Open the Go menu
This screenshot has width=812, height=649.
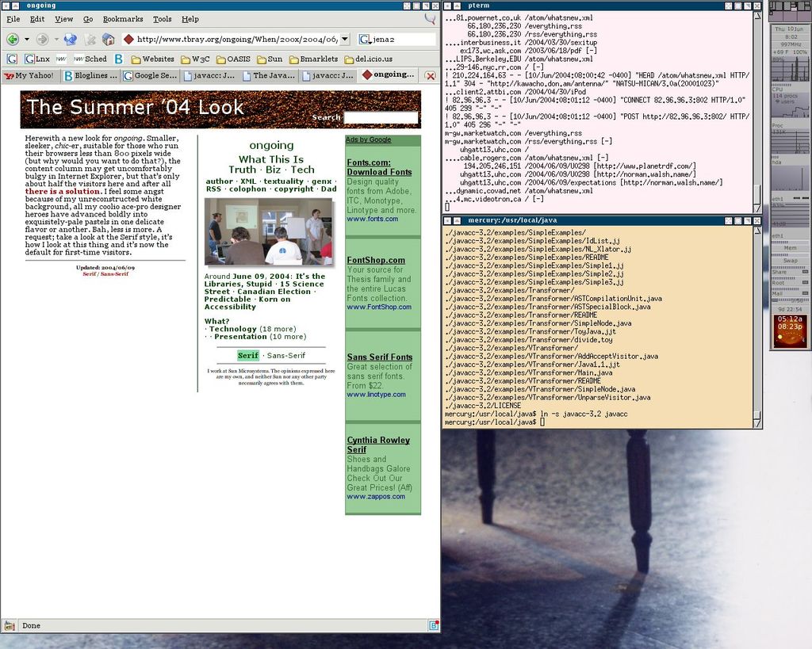click(x=88, y=19)
